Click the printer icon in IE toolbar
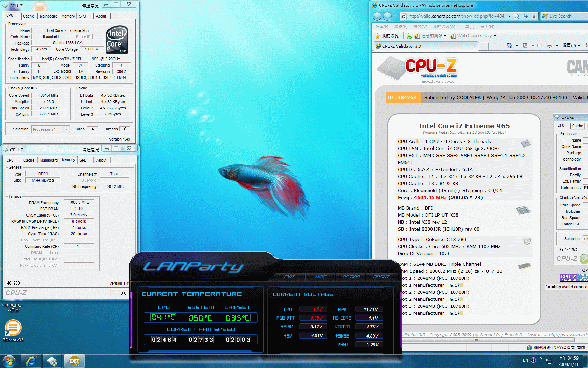This screenshot has height=368, width=588. pyautogui.click(x=549, y=46)
